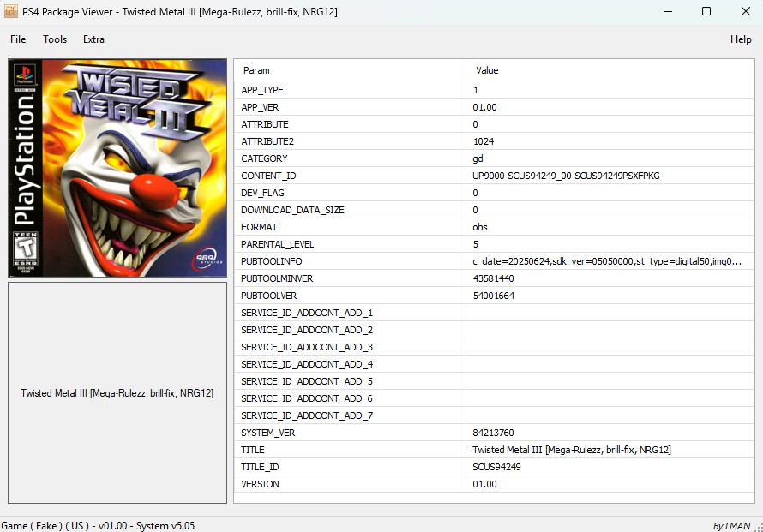The height and width of the screenshot is (532, 763).
Task: Select the CATEGORY parameter
Action: [x=264, y=158]
